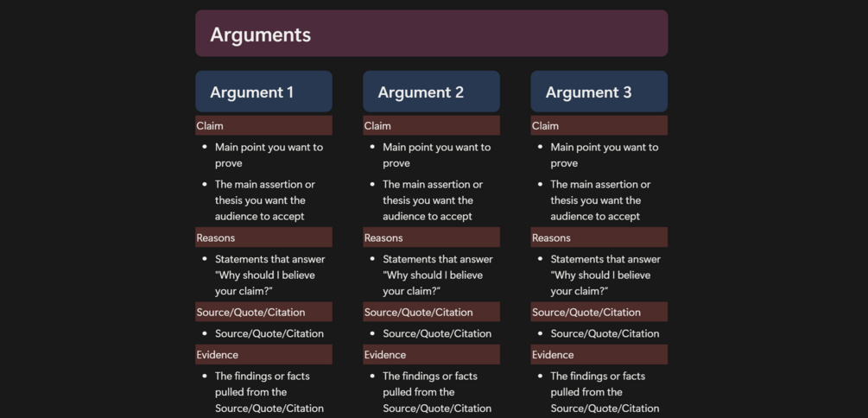Image resolution: width=868 pixels, height=418 pixels.
Task: Click Source/Quote/Citation header in Argument 1
Action: pyautogui.click(x=263, y=313)
